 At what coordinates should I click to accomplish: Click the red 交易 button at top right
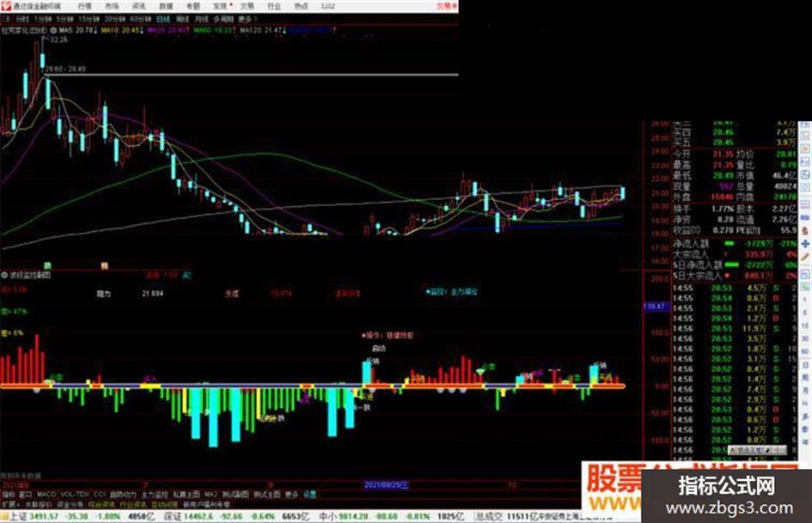click(447, 6)
